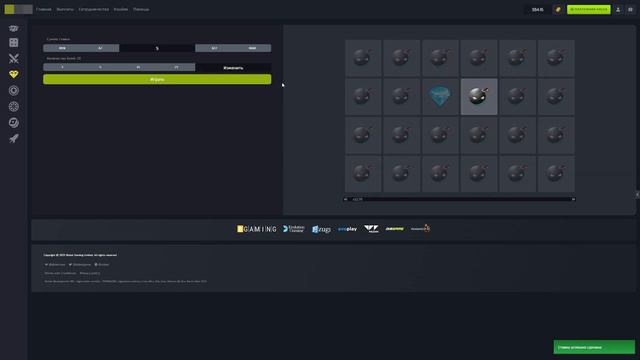This screenshot has width=640, height=360.
Task: Open the dice game icon in the sidebar
Action: 13,42
